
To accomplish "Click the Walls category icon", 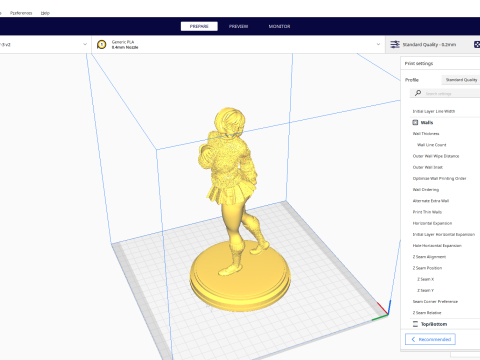I will point(415,123).
